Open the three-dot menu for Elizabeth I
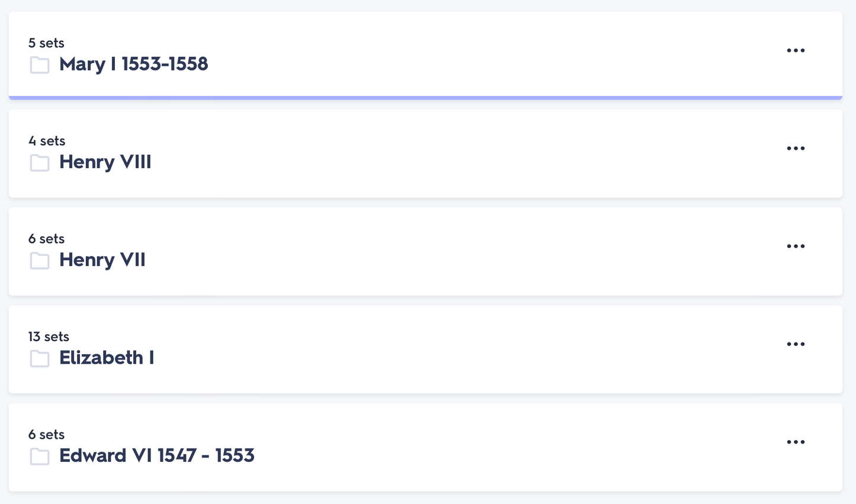 point(796,344)
